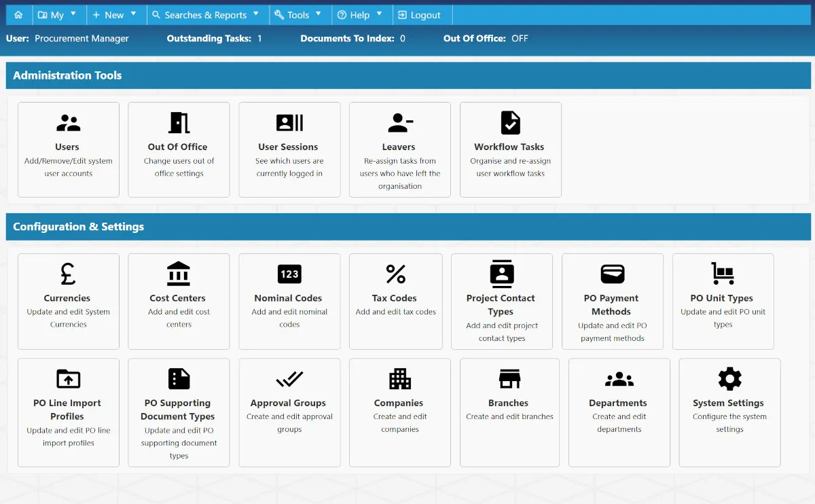
Task: Expand the Help menu dropdown arrow
Action: (x=379, y=13)
